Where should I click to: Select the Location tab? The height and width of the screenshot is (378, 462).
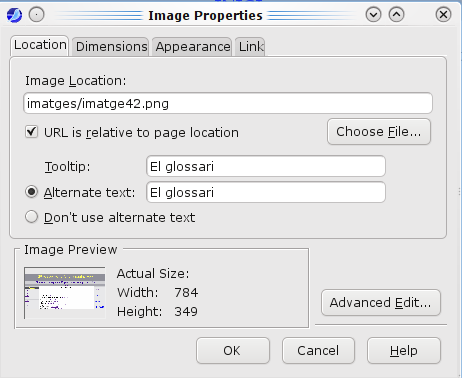tap(40, 46)
